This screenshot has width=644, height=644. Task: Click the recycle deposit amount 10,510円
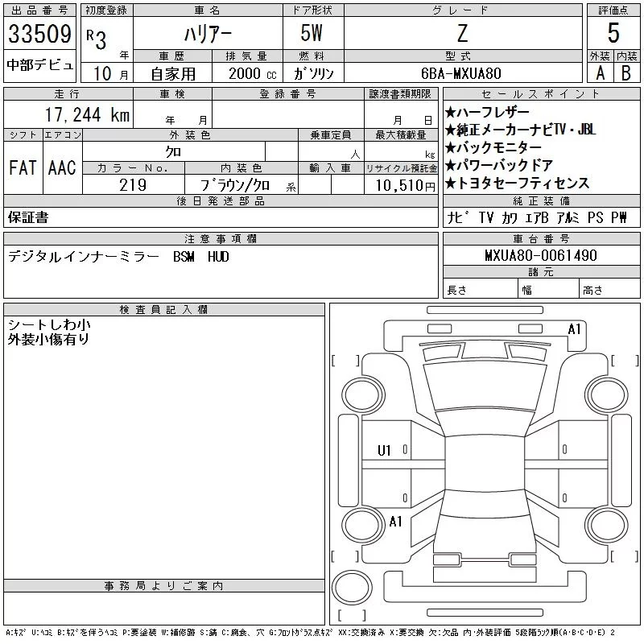tap(406, 185)
